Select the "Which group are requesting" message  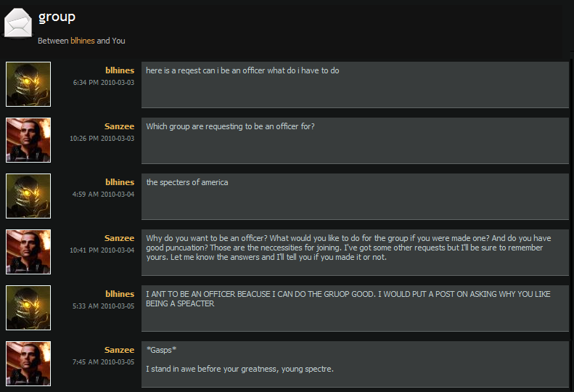click(230, 127)
